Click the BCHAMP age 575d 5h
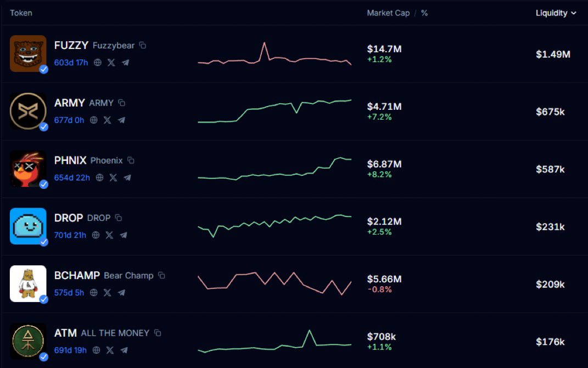The width and height of the screenshot is (588, 368). [69, 293]
